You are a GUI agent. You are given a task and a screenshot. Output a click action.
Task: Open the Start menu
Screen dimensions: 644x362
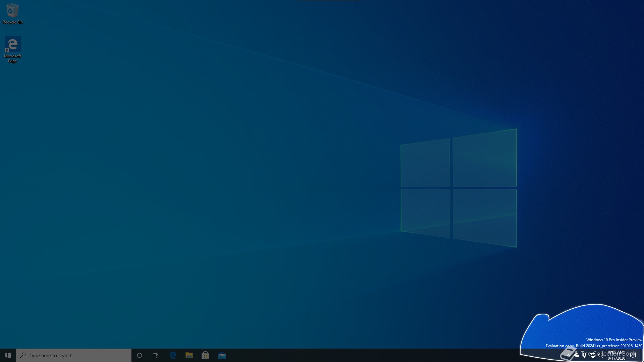pos(8,355)
